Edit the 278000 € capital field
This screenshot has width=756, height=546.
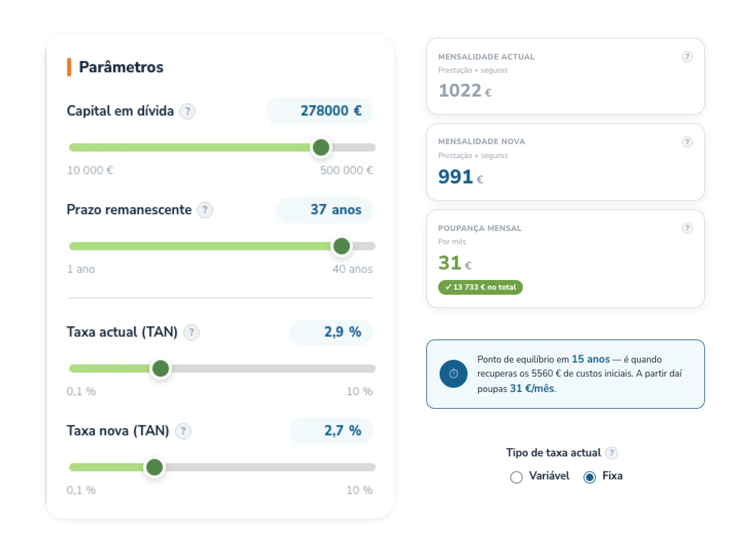click(x=320, y=111)
